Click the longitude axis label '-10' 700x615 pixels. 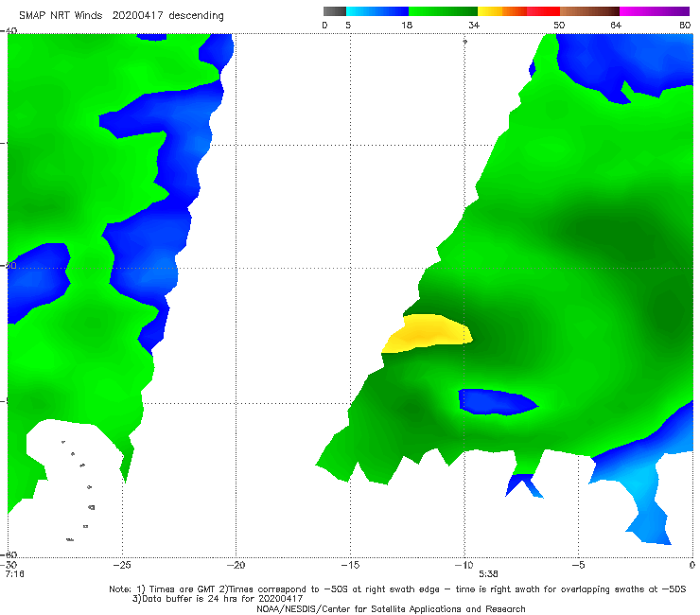464,565
